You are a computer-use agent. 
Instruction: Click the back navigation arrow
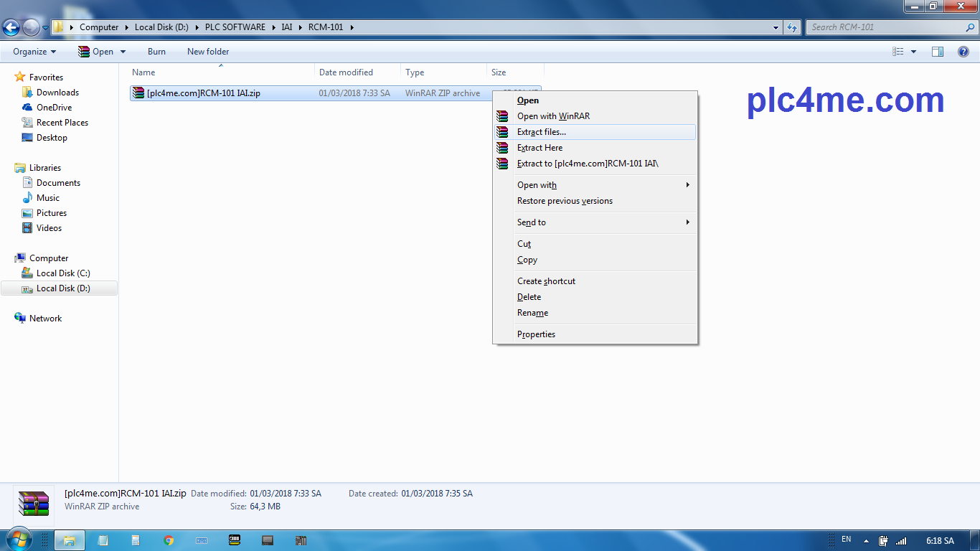coord(11,27)
